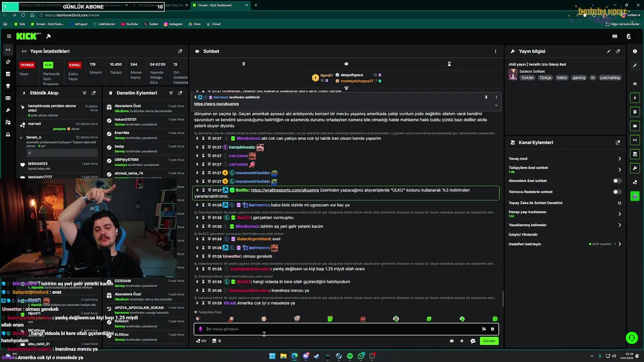Open the hamburger menu beside the Kick logo
The image size is (644, 362).
[9, 36]
